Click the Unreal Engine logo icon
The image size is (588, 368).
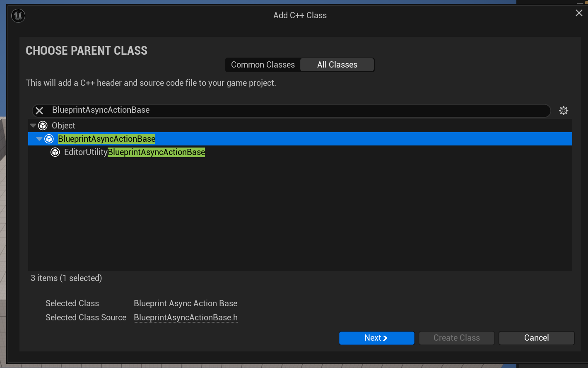[18, 16]
